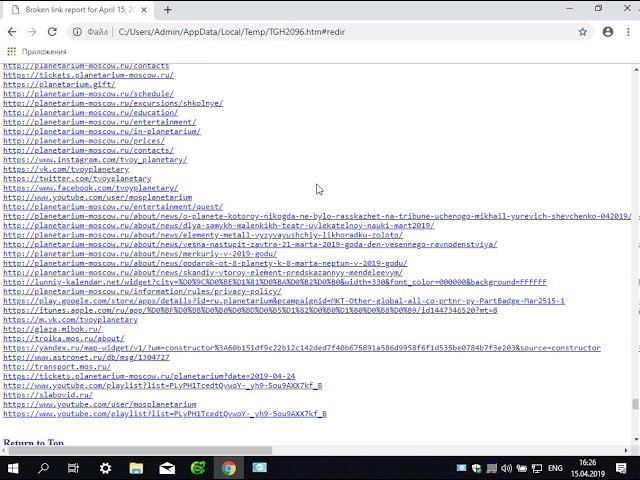This screenshot has width=640, height=480.
Task: Go back to the previous page
Action: pyautogui.click(x=12, y=32)
